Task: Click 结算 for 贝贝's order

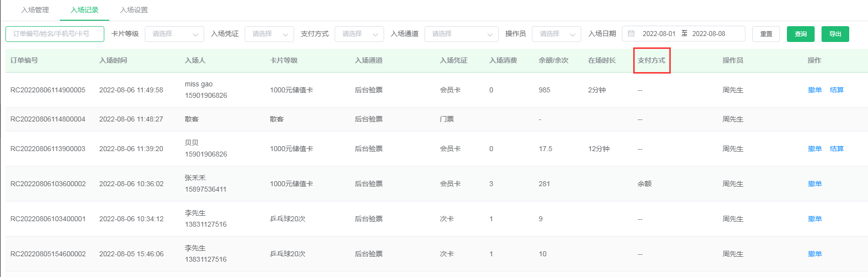Action: (x=836, y=149)
